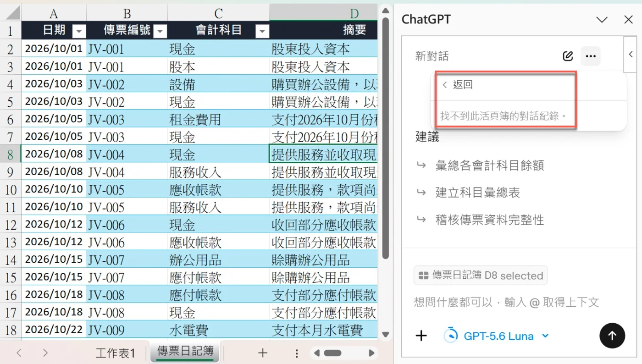The height and width of the screenshot is (364, 642).
Task: Select row 8 header
Action: (11, 154)
